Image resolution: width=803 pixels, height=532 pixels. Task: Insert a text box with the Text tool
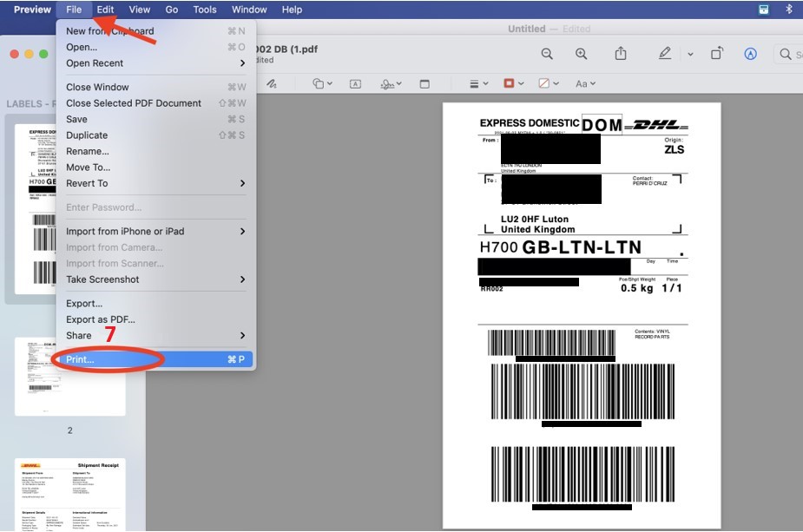[355, 84]
